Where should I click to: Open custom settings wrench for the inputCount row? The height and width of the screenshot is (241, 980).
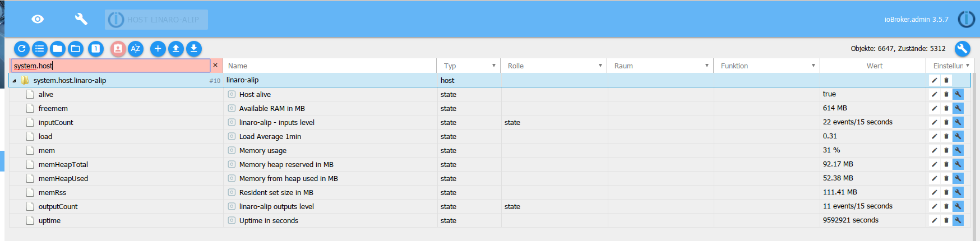coord(958,122)
